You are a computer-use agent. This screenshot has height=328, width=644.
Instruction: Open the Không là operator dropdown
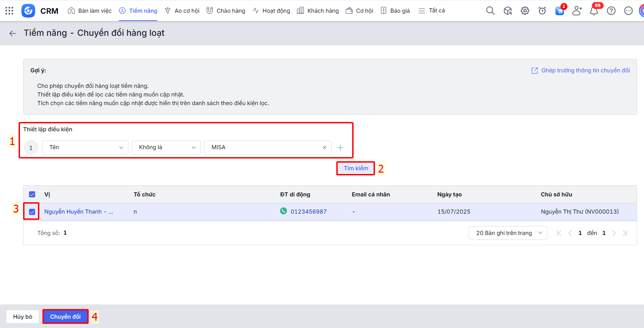click(x=166, y=147)
